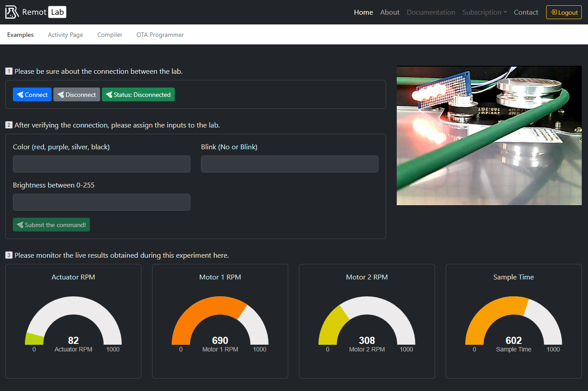The image size is (588, 391).
Task: Focus the Color input field
Action: (x=101, y=164)
